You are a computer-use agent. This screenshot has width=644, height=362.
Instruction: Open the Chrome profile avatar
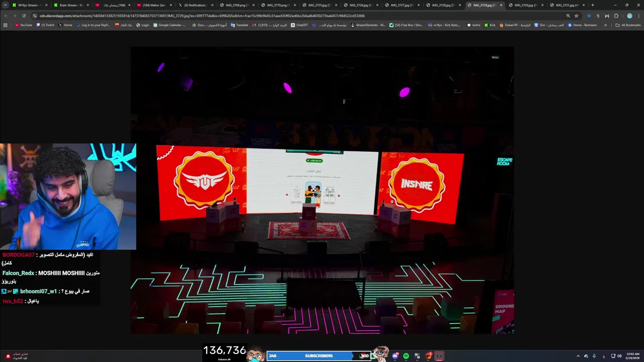click(629, 16)
